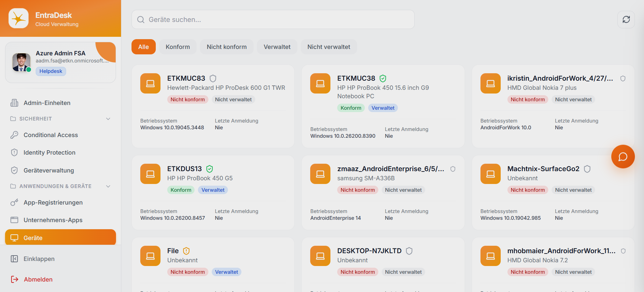Image resolution: width=644 pixels, height=292 pixels.
Task: Click Windows 10.0.19045.3448 text
Action: (x=172, y=128)
